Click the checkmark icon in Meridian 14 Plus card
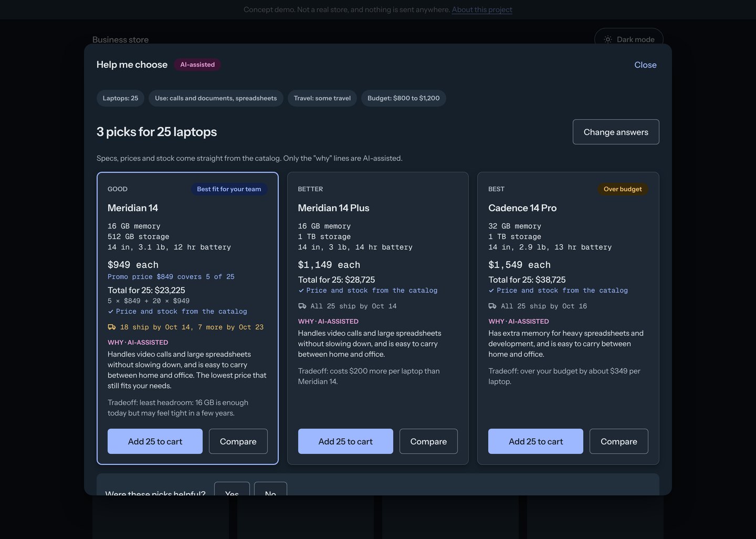Image resolution: width=756 pixels, height=539 pixels. [301, 291]
